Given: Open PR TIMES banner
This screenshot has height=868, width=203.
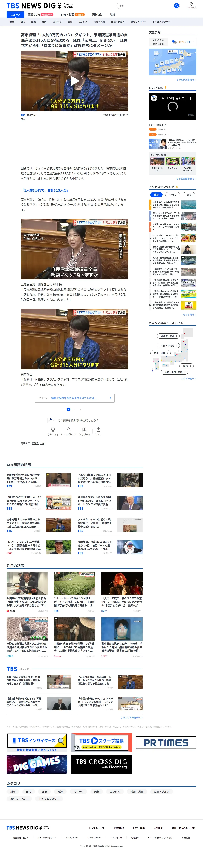Looking at the screenshot, I should [166, 743].
